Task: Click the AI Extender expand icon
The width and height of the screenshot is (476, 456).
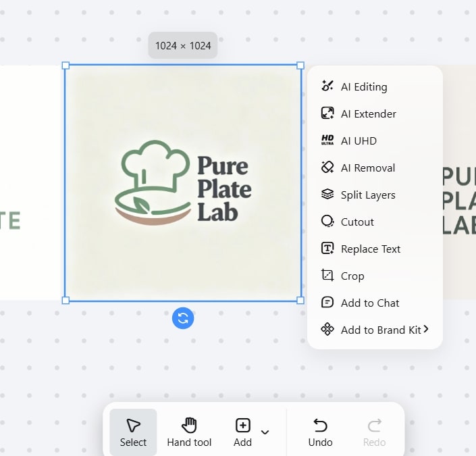Action: (x=327, y=113)
